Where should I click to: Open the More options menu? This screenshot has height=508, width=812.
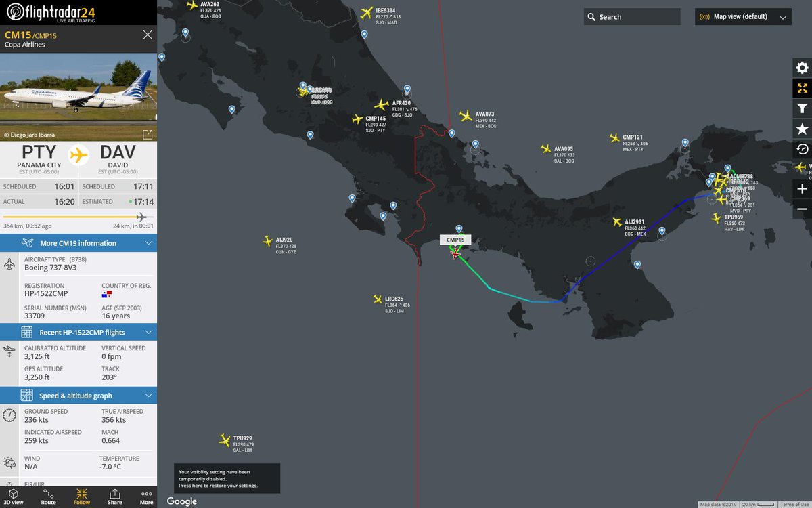coord(146,497)
